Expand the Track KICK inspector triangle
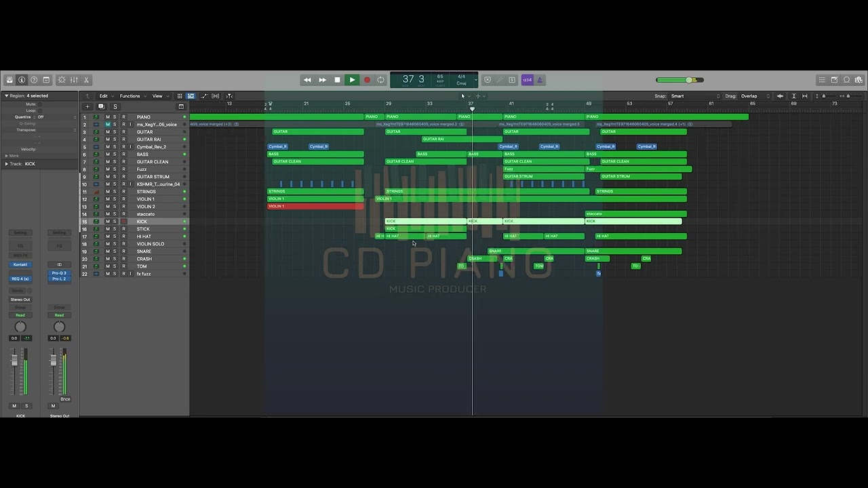The width and height of the screenshot is (868, 488). 6,164
